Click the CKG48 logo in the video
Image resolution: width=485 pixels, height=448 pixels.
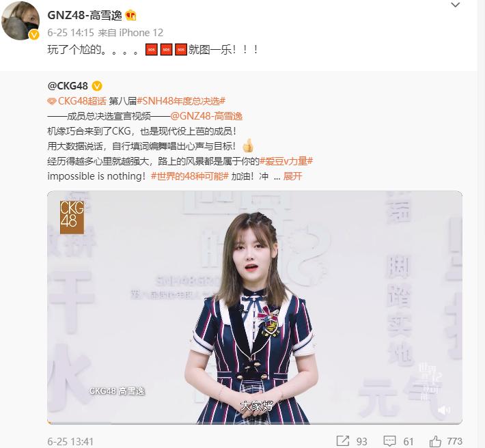[x=72, y=217]
